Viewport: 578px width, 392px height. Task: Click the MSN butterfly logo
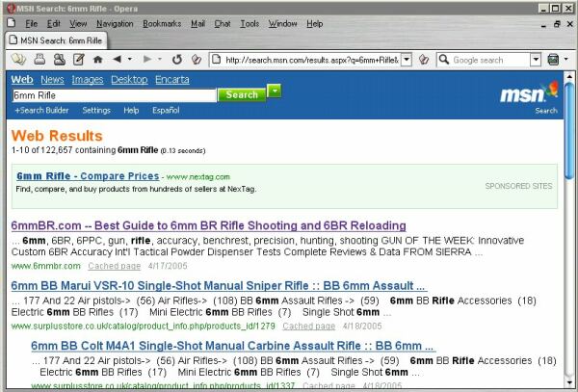(x=530, y=92)
